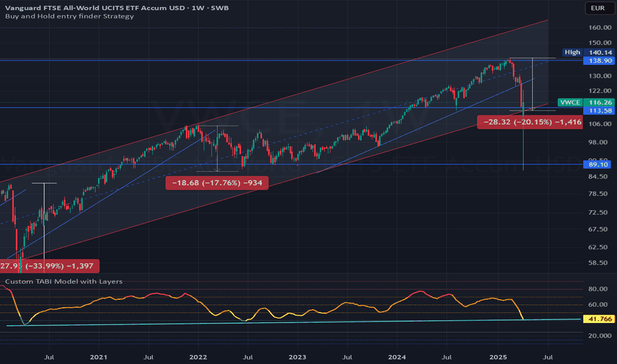
Task: Select the 89.10 horizontal line label
Action: pos(598,164)
